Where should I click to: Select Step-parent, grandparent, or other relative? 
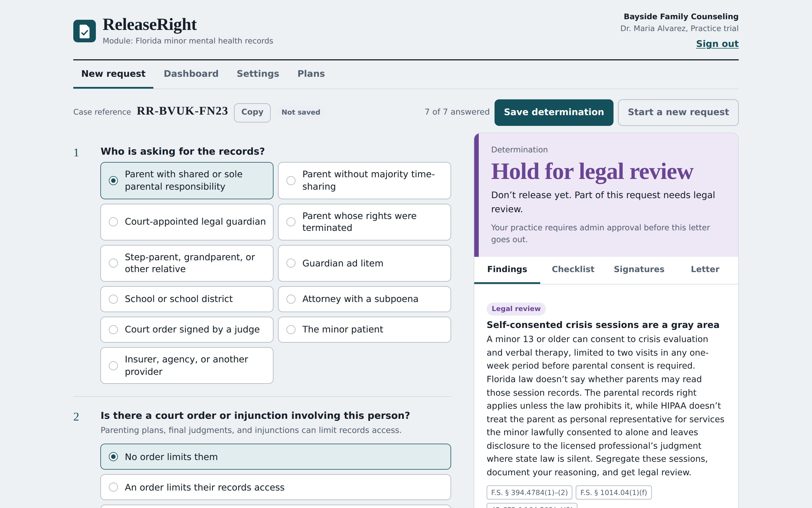(x=187, y=263)
